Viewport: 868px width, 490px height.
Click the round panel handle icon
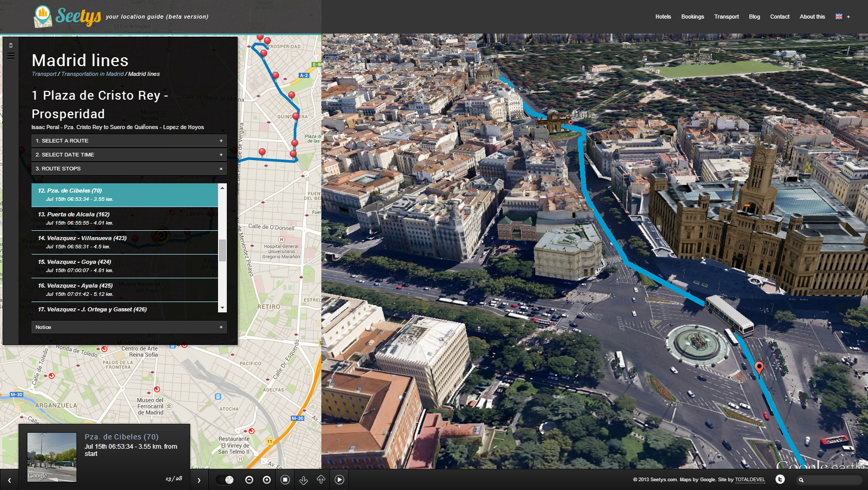(x=11, y=45)
